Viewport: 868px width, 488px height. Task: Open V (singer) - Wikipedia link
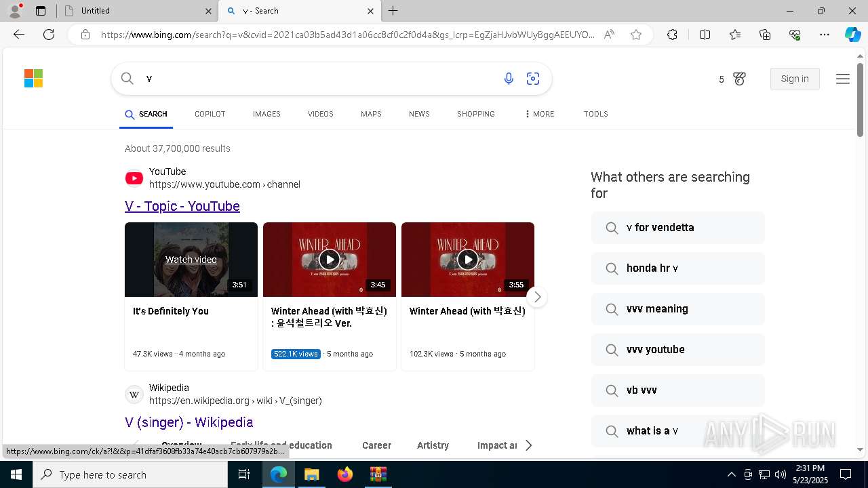coord(189,422)
